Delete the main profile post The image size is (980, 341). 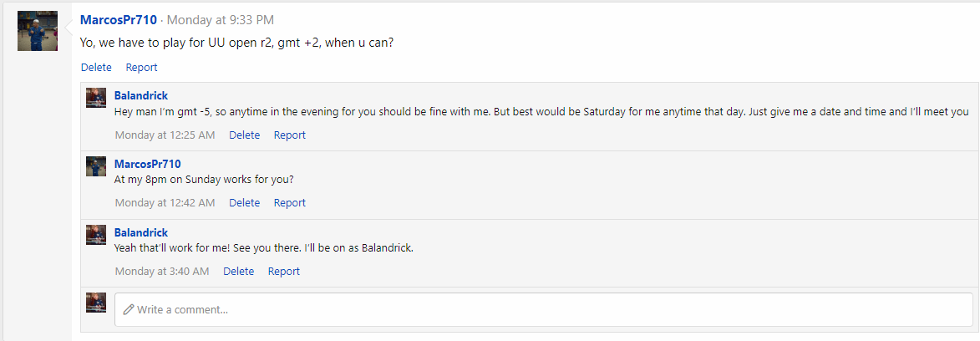coord(96,67)
